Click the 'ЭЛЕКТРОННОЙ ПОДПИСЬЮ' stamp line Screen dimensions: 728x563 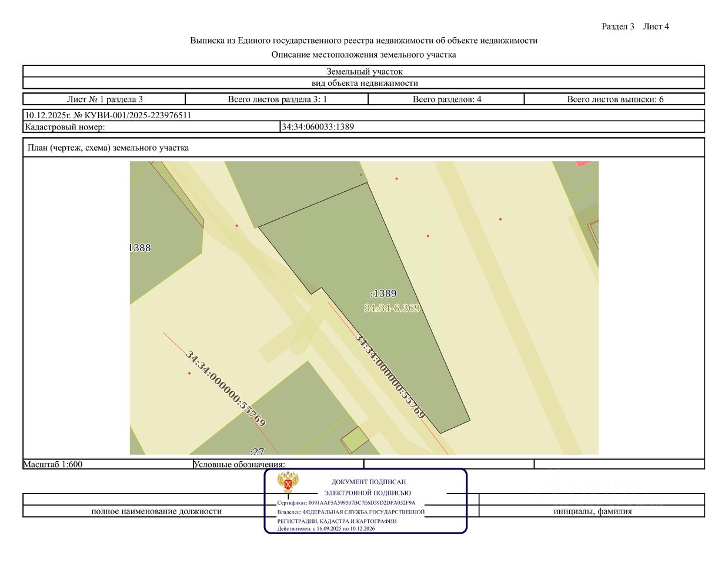click(x=368, y=493)
